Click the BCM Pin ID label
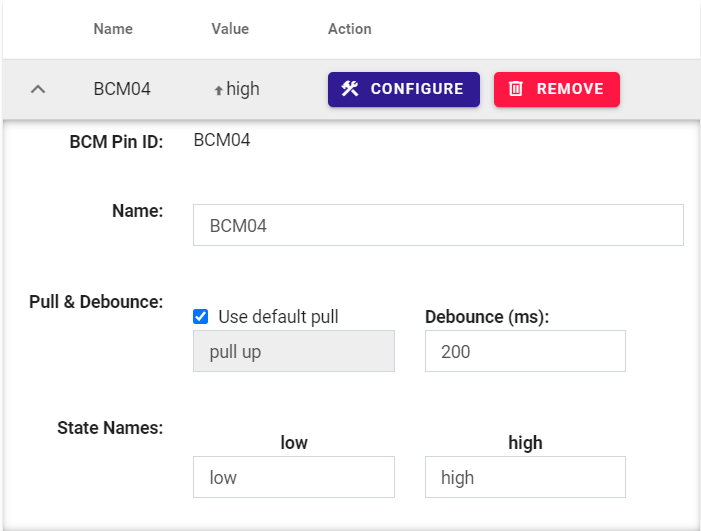The height and width of the screenshot is (531, 701). pyautogui.click(x=116, y=142)
